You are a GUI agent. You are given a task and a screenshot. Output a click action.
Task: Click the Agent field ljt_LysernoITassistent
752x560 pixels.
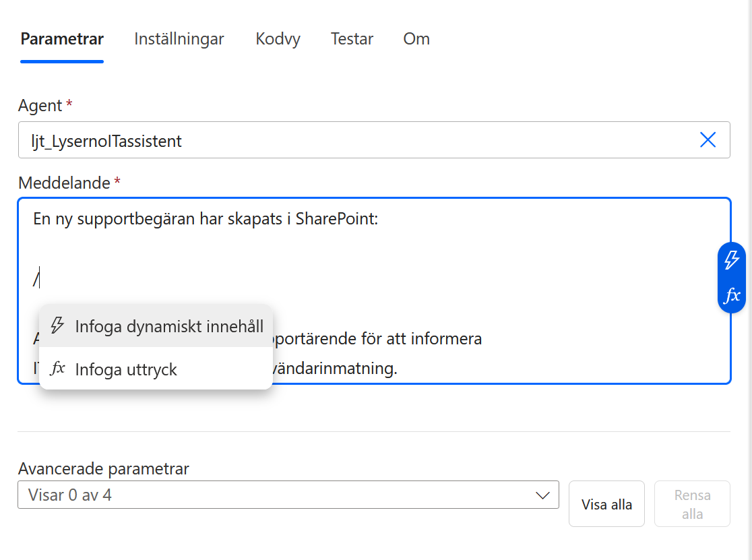pos(374,140)
